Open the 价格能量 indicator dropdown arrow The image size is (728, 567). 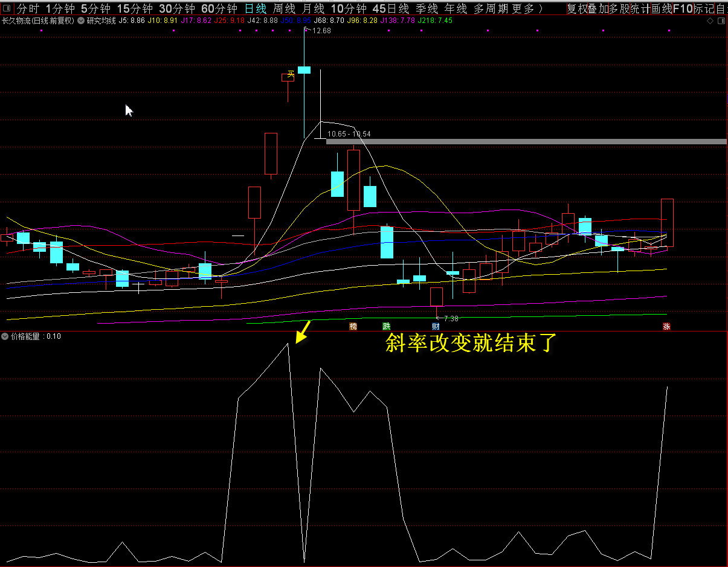5,336
